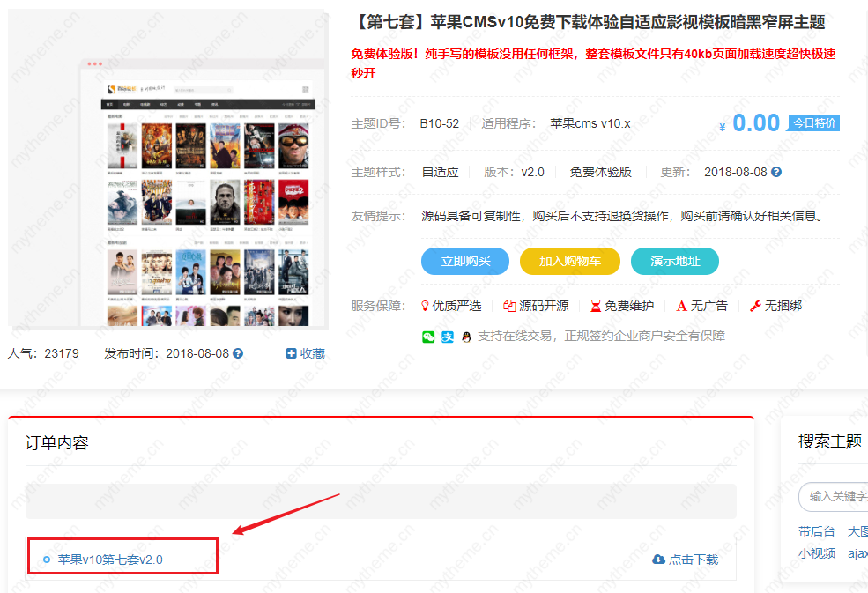Open the 苹果v10第七套v2.0 file link
This screenshot has width=868, height=593.
pyautogui.click(x=110, y=560)
